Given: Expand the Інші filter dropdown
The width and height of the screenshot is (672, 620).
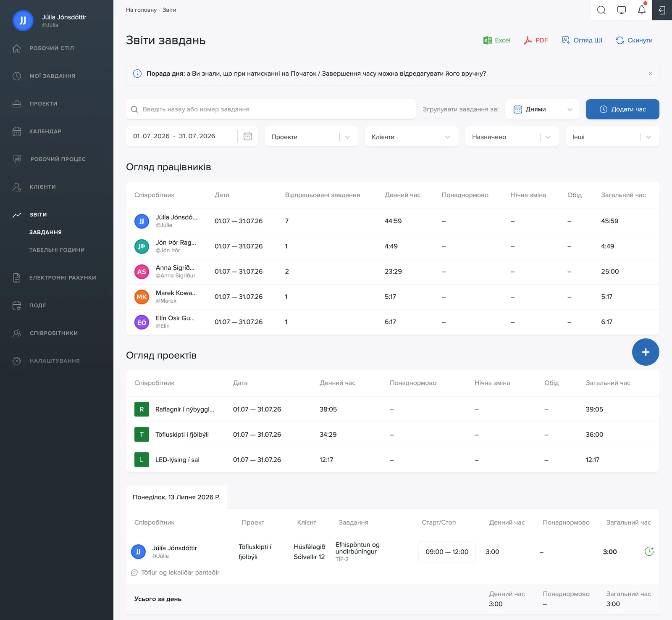Looking at the screenshot, I should point(612,137).
